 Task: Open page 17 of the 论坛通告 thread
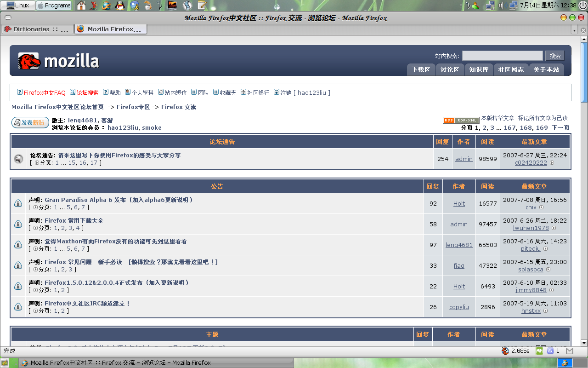(x=93, y=162)
